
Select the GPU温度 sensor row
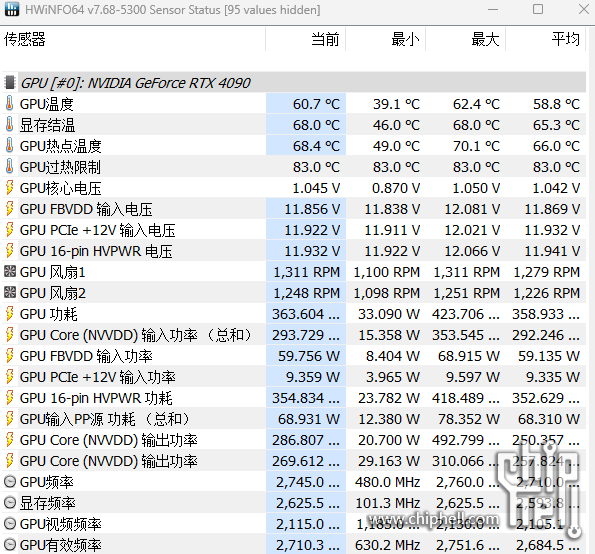click(294, 104)
